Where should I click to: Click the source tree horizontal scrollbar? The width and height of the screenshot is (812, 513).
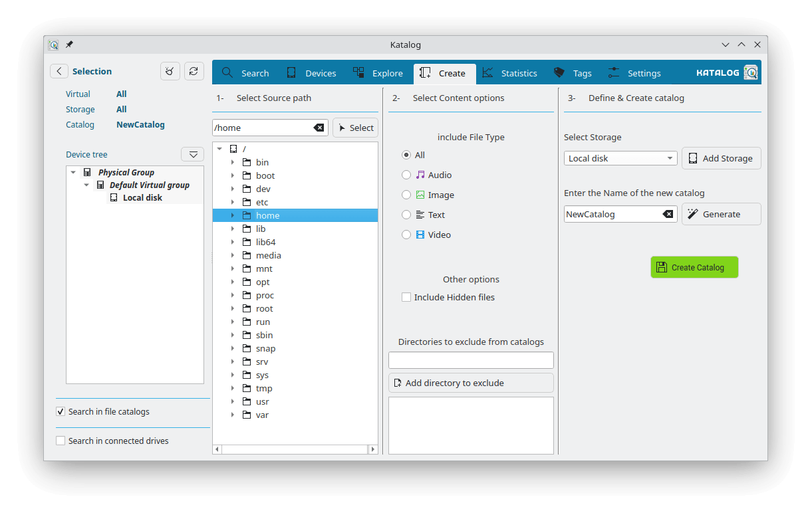coord(295,449)
